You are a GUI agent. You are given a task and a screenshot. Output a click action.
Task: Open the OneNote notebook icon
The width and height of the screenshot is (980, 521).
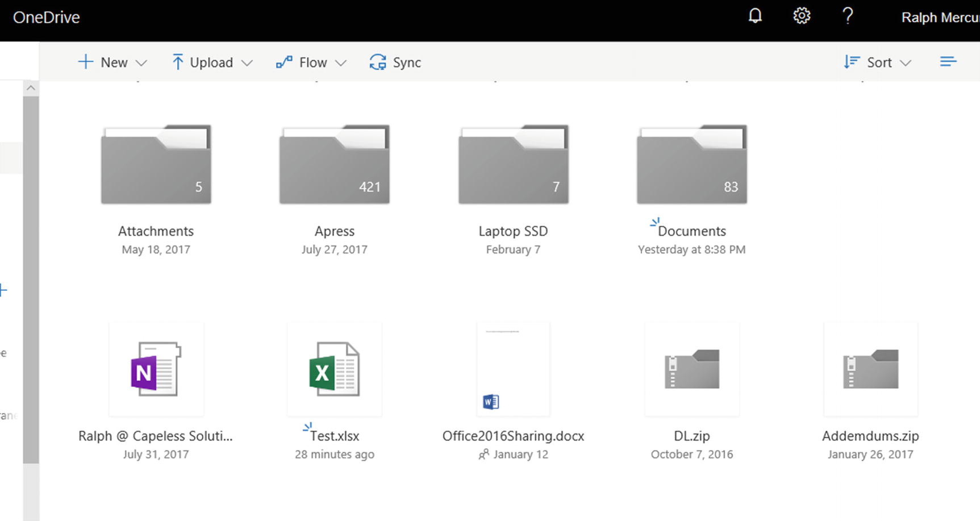pyautogui.click(x=156, y=369)
